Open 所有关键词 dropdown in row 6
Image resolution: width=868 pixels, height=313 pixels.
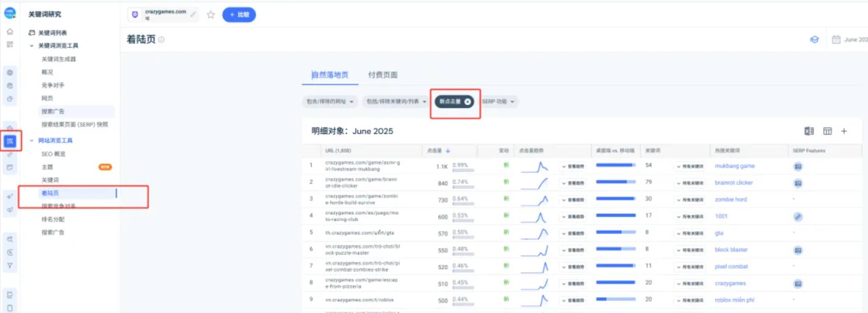click(x=690, y=250)
